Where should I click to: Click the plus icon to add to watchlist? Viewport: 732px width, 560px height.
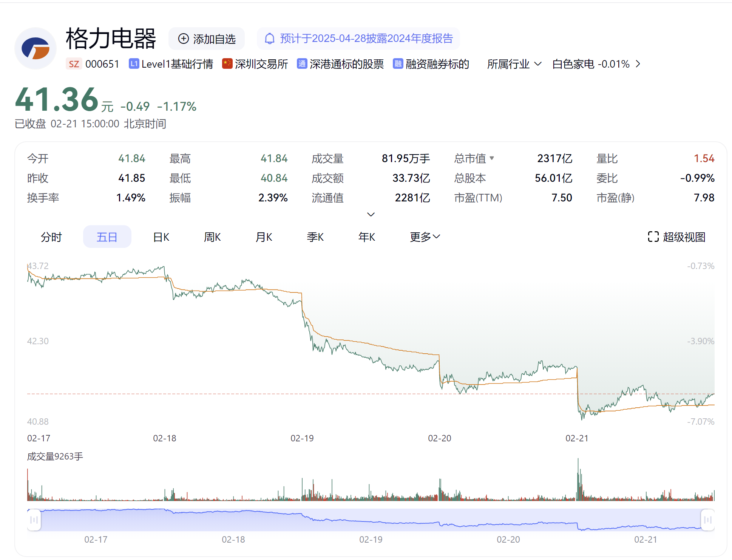pyautogui.click(x=183, y=39)
